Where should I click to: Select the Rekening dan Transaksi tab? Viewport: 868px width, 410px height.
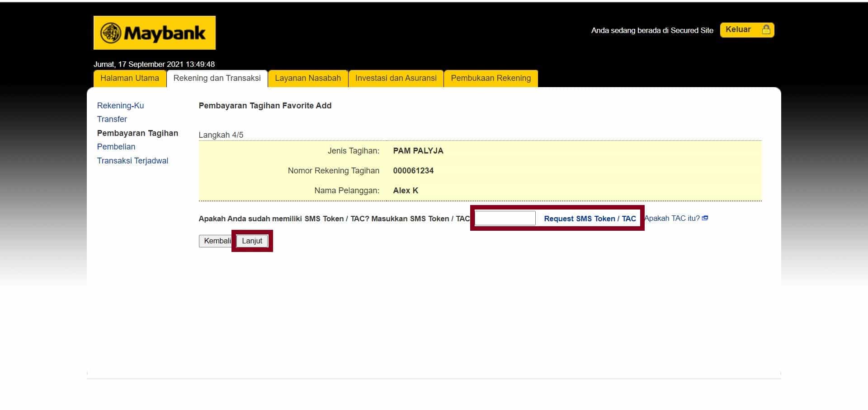click(x=217, y=78)
